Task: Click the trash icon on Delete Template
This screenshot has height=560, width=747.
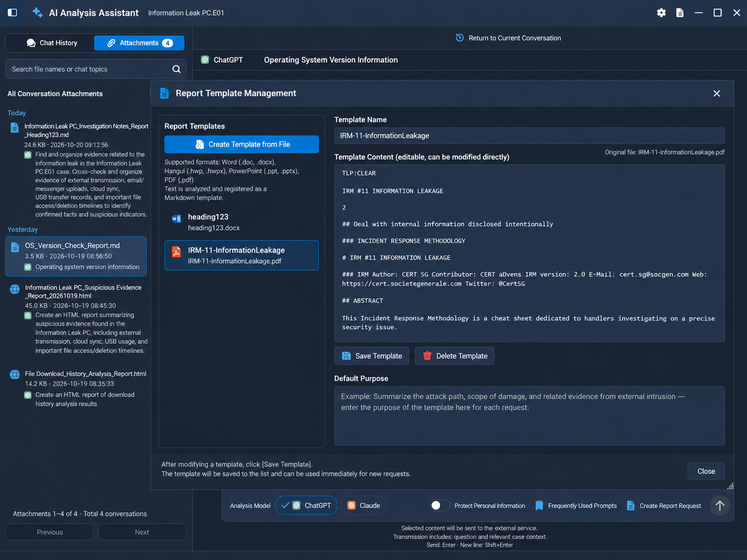Action: tap(427, 355)
